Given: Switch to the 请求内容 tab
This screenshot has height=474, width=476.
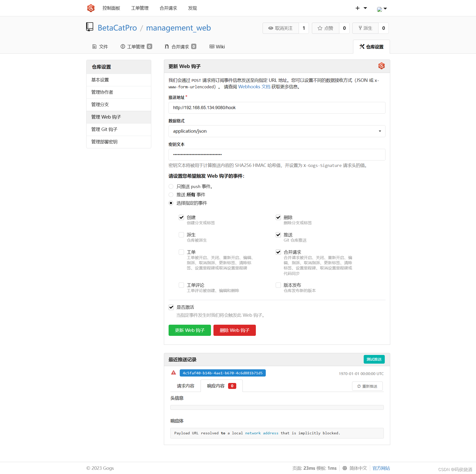Looking at the screenshot, I should [185, 386].
